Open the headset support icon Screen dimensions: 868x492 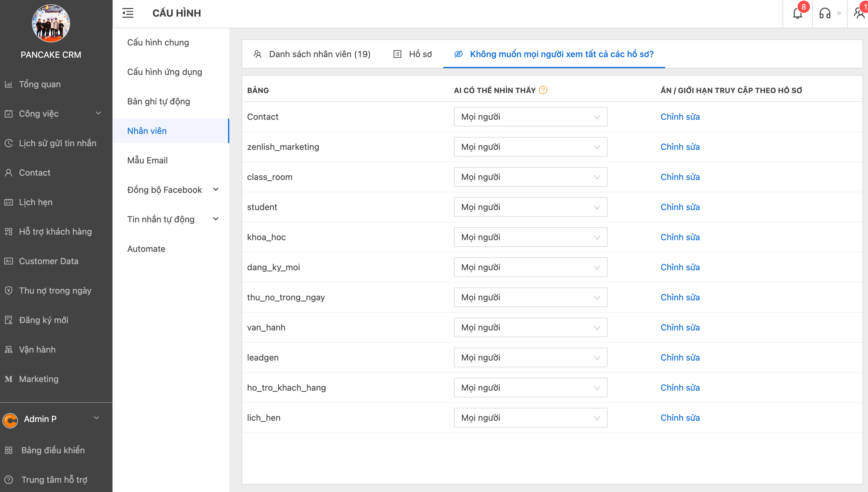825,14
